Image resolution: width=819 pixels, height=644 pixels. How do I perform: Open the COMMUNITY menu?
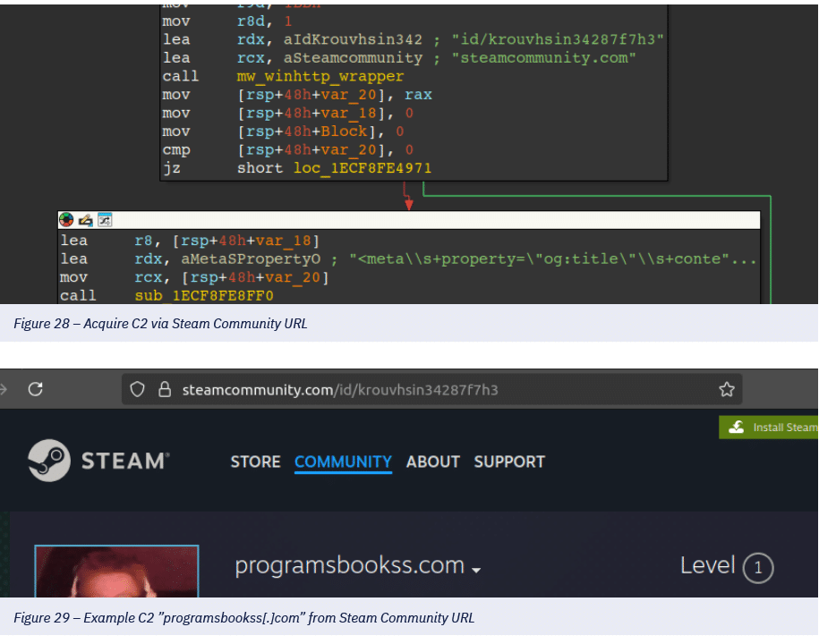point(343,462)
